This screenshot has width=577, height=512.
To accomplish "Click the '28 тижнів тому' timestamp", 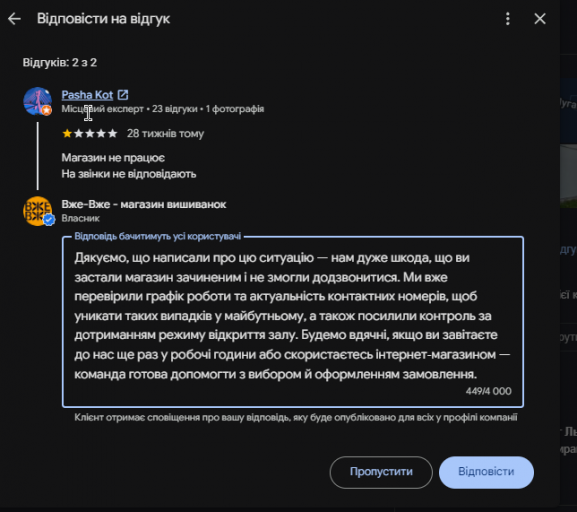I will pyautogui.click(x=165, y=133).
